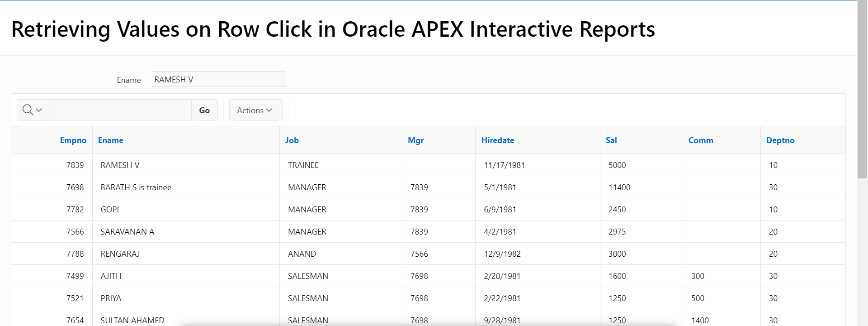Image resolution: width=868 pixels, height=326 pixels.
Task: Click Empno 7698 cell
Action: (52, 187)
